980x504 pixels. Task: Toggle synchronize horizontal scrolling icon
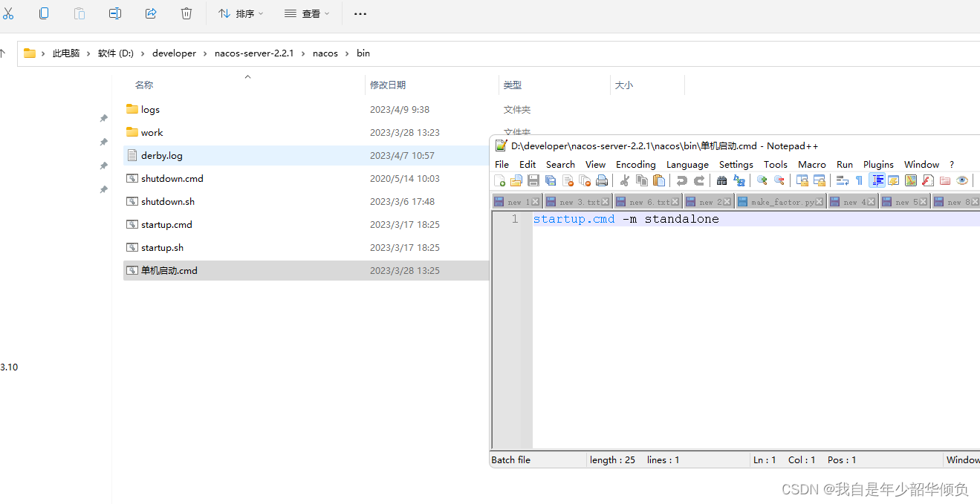pos(820,180)
